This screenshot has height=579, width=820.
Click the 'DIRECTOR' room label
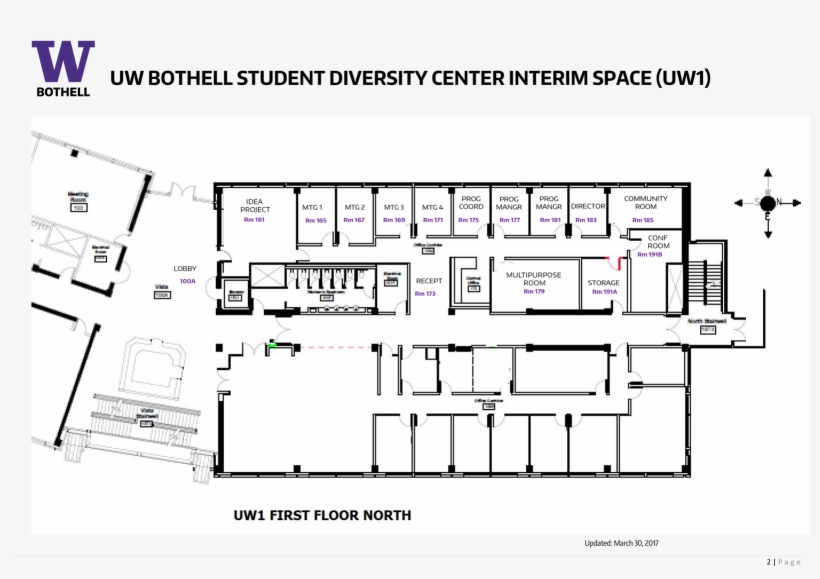coord(588,207)
